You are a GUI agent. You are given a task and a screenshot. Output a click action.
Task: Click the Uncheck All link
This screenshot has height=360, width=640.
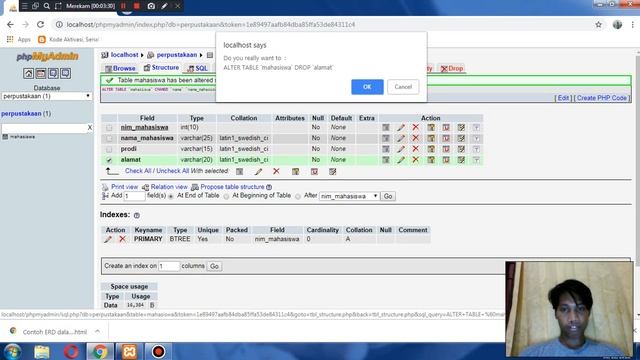click(173, 171)
